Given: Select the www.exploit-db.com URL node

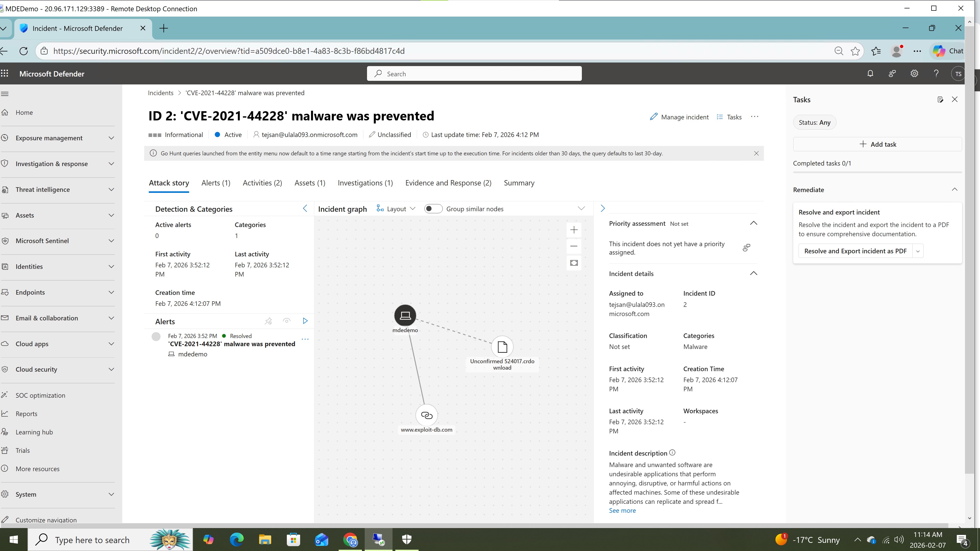Looking at the screenshot, I should point(426,415).
